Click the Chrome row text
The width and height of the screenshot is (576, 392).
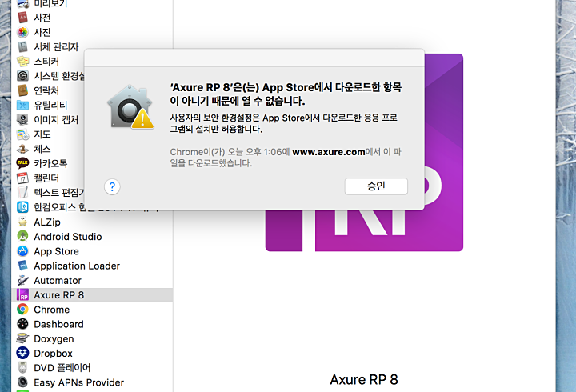coord(52,310)
